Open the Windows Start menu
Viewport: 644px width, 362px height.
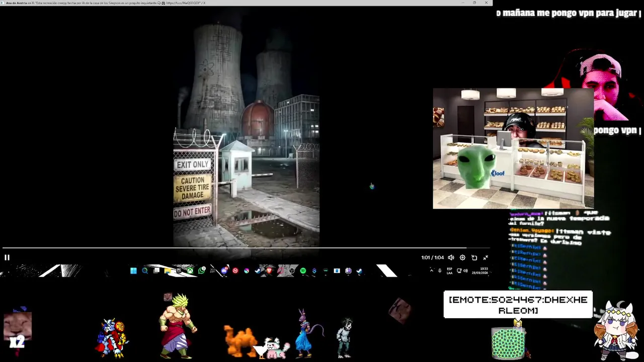coord(133,270)
